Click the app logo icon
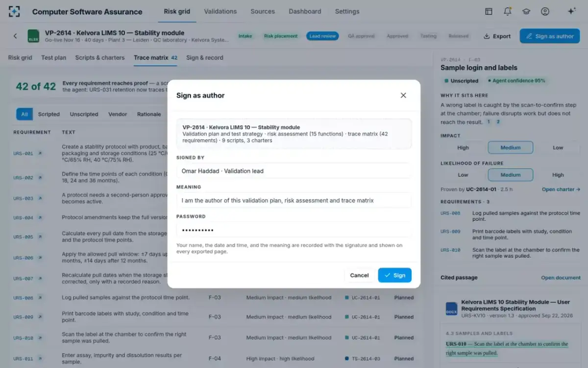 pos(15,11)
